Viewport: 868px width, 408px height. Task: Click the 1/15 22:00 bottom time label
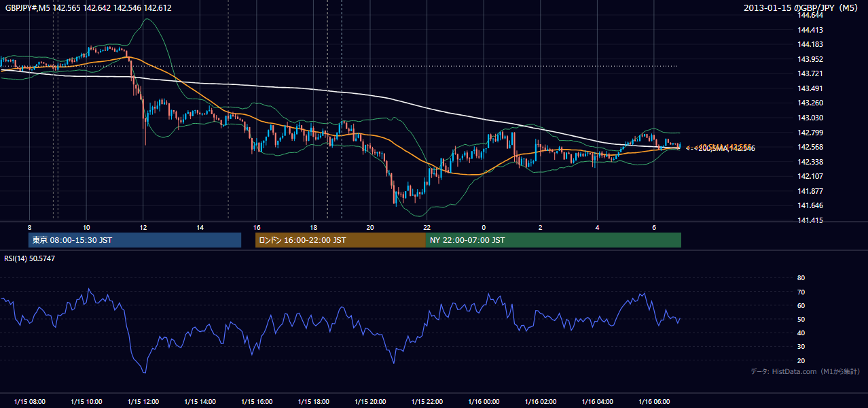[x=427, y=402]
